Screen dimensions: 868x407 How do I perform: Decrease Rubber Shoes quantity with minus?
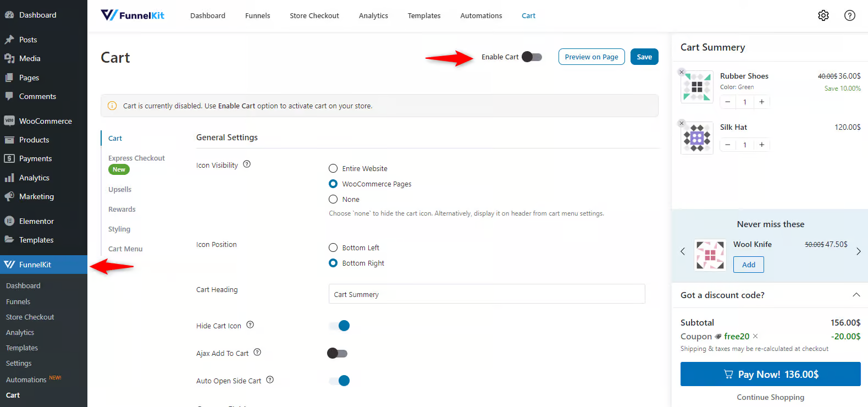(x=728, y=102)
